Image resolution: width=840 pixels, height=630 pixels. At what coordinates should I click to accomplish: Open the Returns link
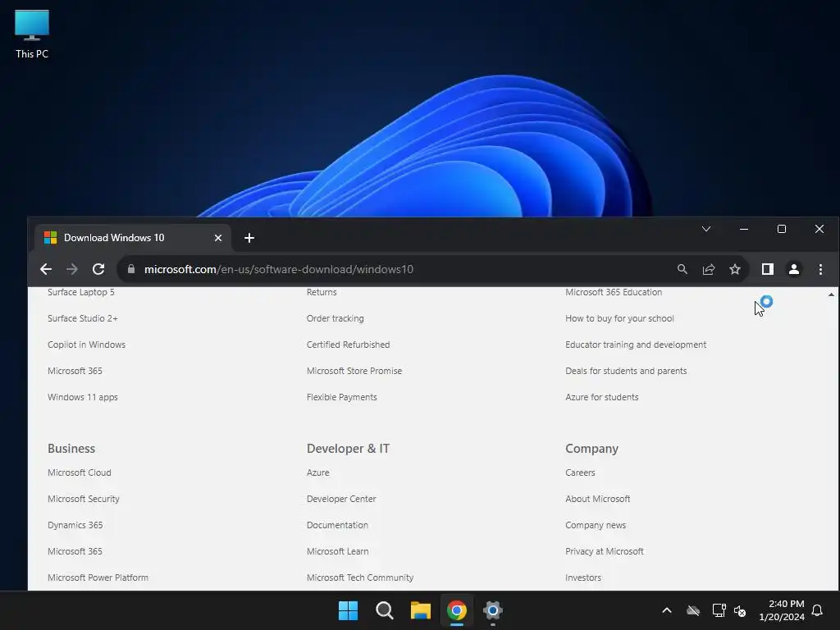(322, 292)
